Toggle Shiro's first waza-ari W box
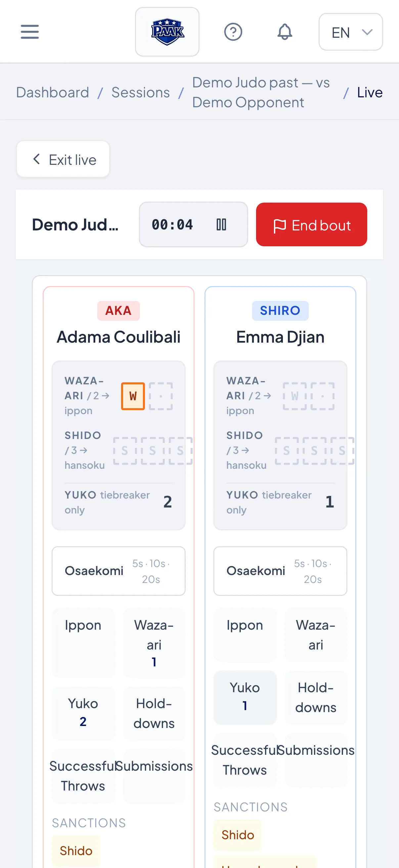The height and width of the screenshot is (868, 399). (295, 396)
